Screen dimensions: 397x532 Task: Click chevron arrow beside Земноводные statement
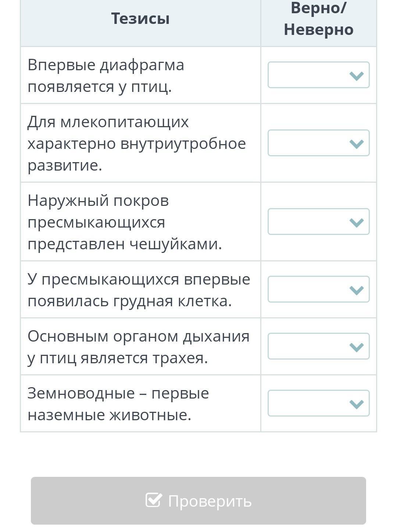pos(356,404)
